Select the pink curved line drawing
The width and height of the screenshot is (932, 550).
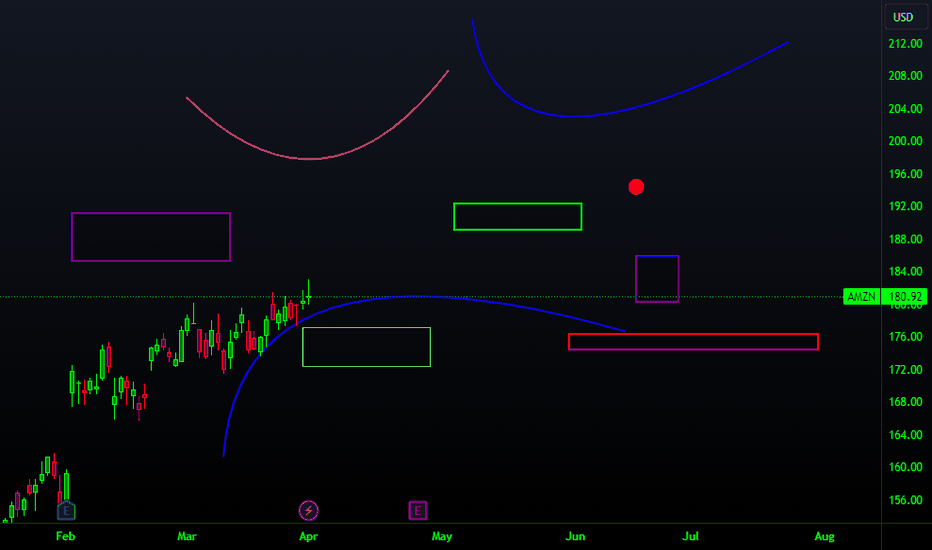point(310,159)
